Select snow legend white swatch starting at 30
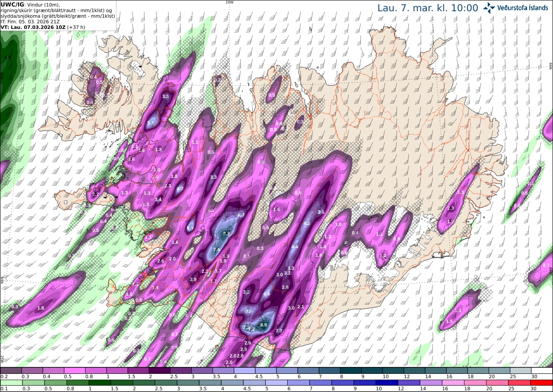This screenshot has width=553, height=392. pos(542,370)
